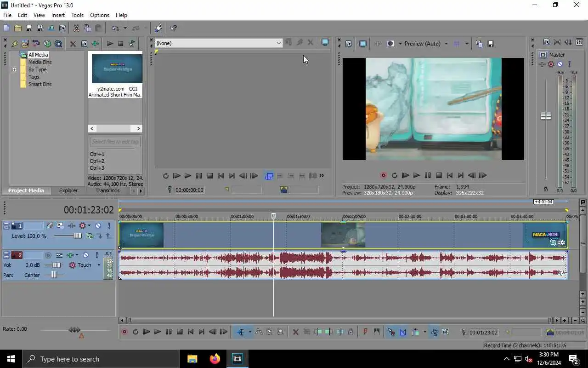This screenshot has width=588, height=368.
Task: Mute the Master bus output
Action: coord(560,64)
